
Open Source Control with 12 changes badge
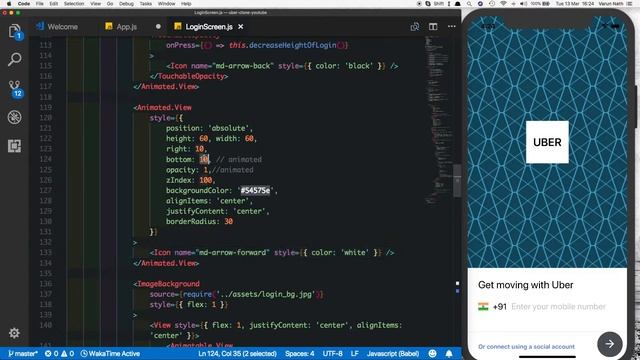tap(15, 89)
